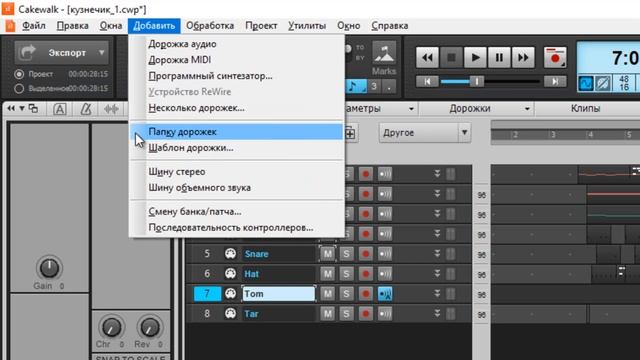Toggle the Aim Assist 'A' icon
640x360 pixels.
pos(60,109)
